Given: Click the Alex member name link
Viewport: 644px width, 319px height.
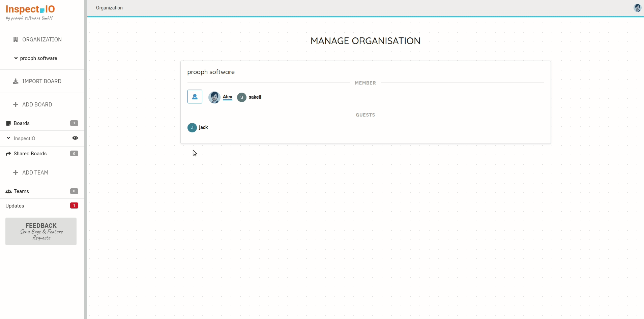Looking at the screenshot, I should click(228, 97).
